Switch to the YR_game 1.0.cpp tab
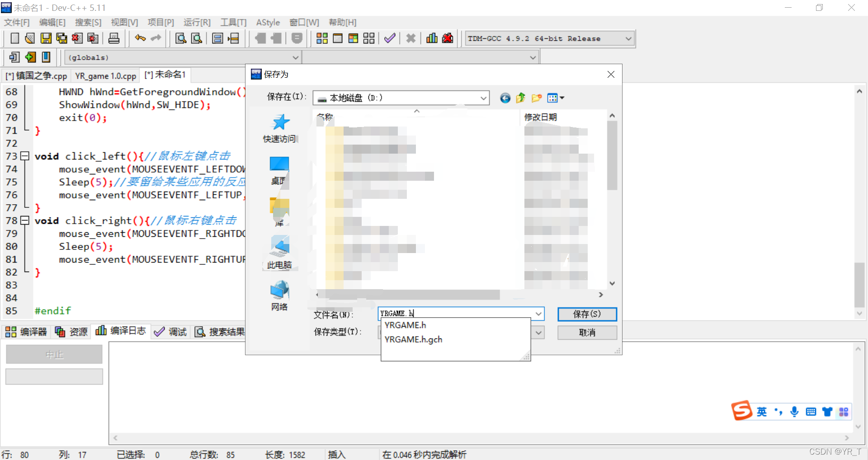868x460 pixels. click(x=105, y=76)
